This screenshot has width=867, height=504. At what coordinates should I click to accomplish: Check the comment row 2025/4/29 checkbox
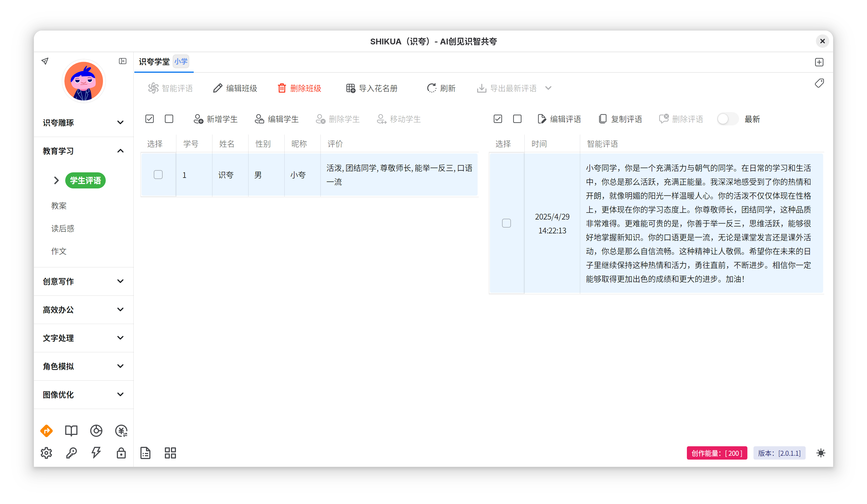tap(506, 223)
